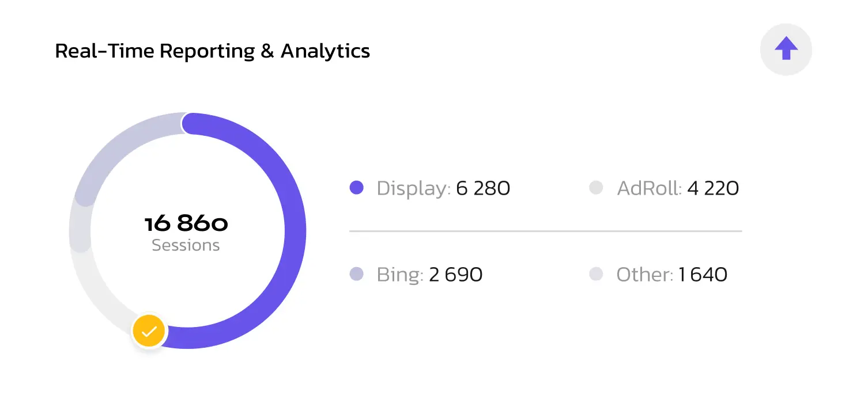This screenshot has height=403, width=868.
Task: Select the lavender Bing legend dot
Action: [357, 274]
